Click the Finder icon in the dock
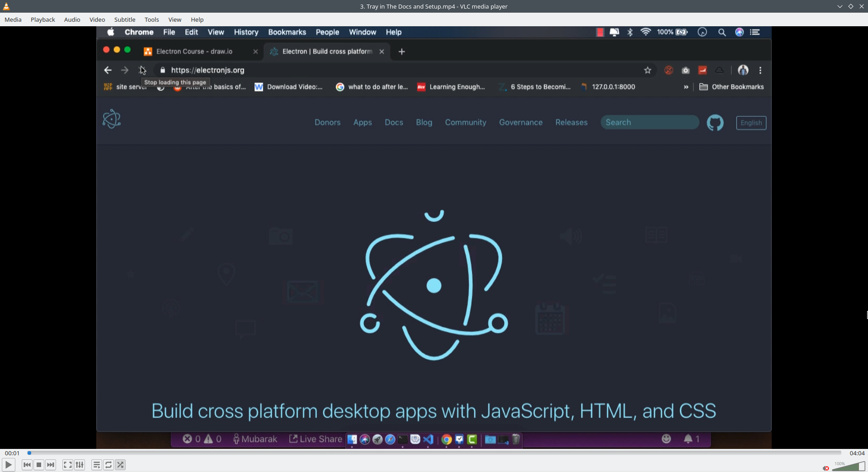 point(352,439)
